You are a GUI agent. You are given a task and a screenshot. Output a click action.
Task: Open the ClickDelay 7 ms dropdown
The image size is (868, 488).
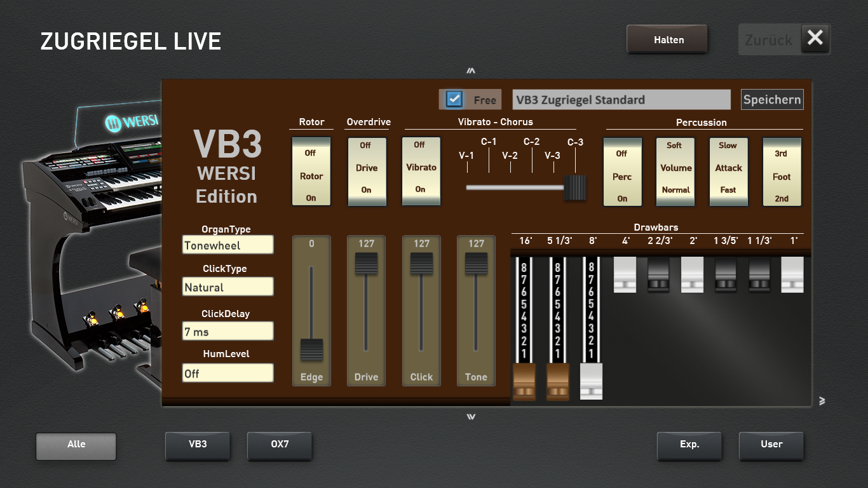[x=227, y=332]
